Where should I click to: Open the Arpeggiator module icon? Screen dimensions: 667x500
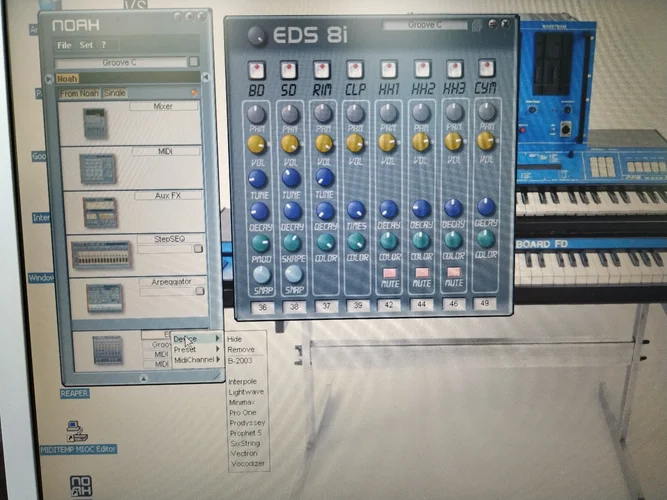pos(104,298)
